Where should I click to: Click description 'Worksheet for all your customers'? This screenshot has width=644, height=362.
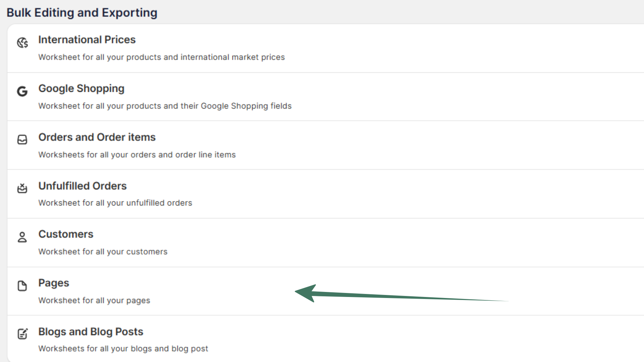point(103,252)
